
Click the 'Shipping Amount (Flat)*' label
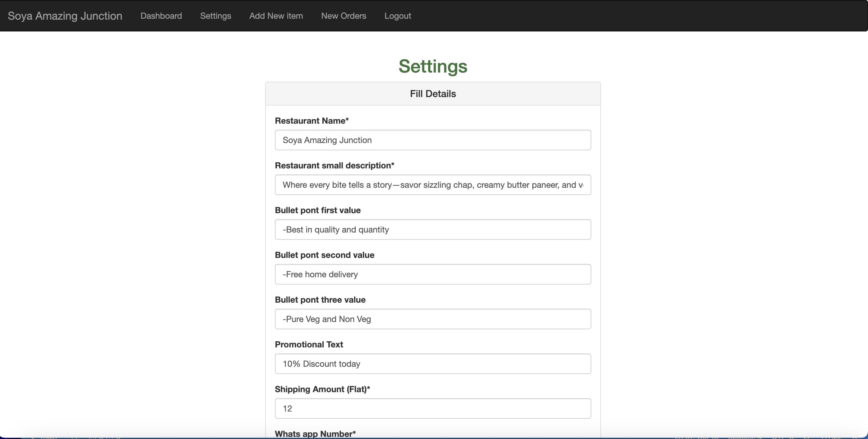pos(322,389)
